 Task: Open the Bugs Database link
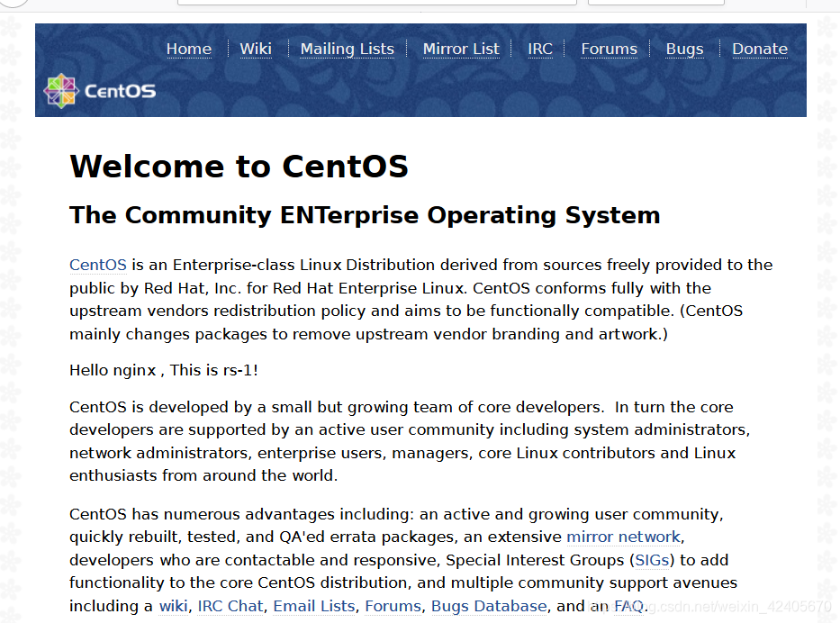pyautogui.click(x=489, y=606)
